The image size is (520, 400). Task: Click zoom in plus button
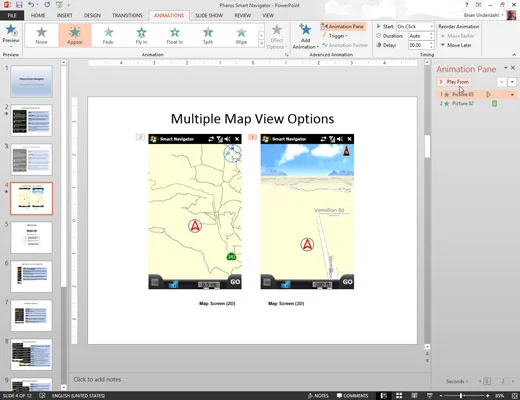488,396
